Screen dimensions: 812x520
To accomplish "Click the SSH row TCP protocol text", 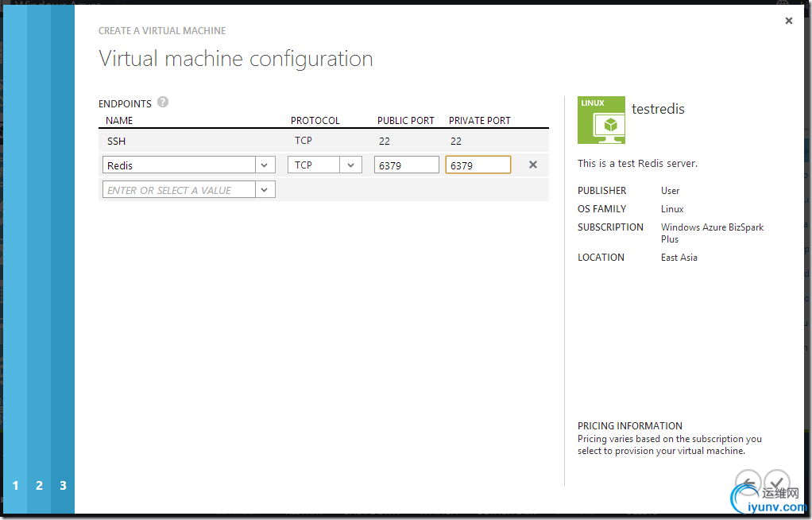I will 304,141.
